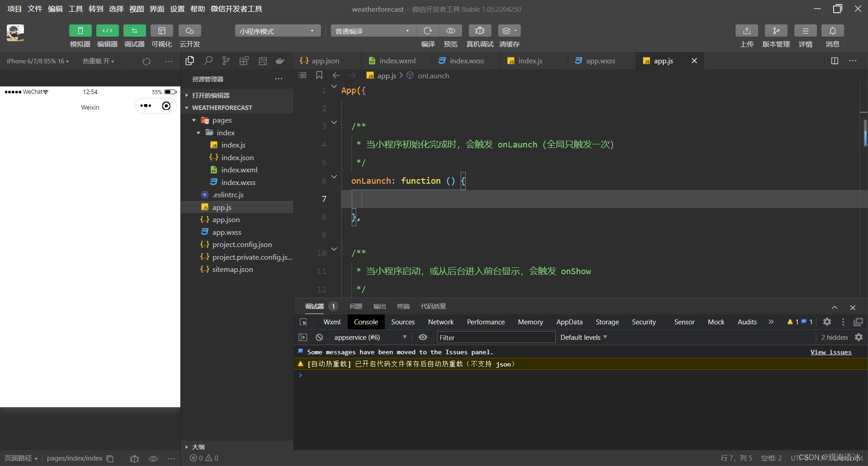Open the normal compile mode dropdown
The width and height of the screenshot is (868, 466).
(373, 31)
